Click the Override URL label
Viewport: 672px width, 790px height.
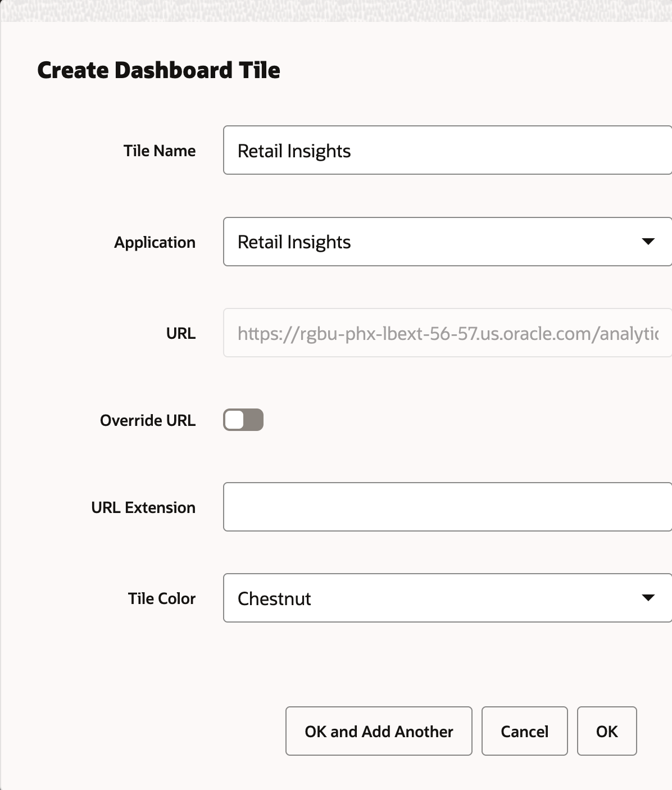click(x=148, y=420)
